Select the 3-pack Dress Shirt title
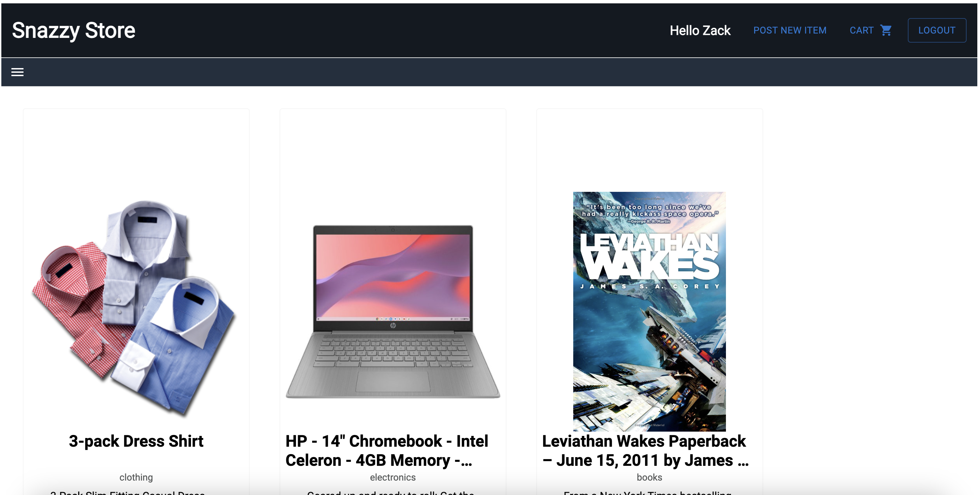 [x=136, y=441]
